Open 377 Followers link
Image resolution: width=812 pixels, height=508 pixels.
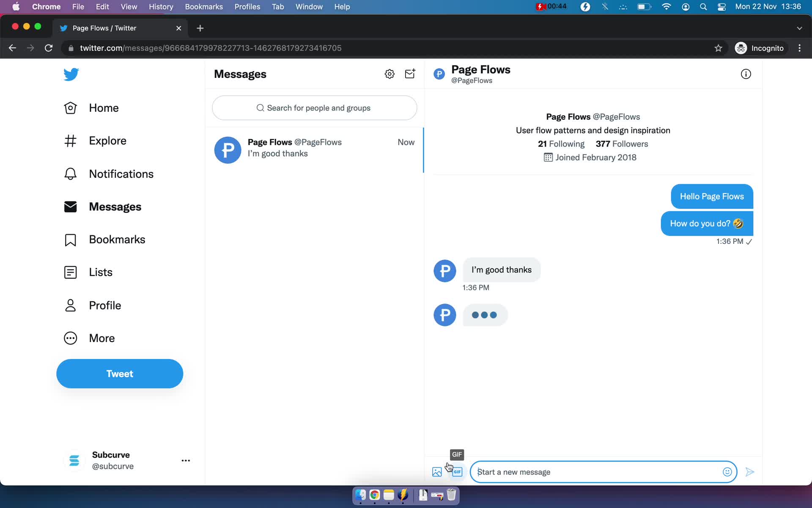coord(622,144)
